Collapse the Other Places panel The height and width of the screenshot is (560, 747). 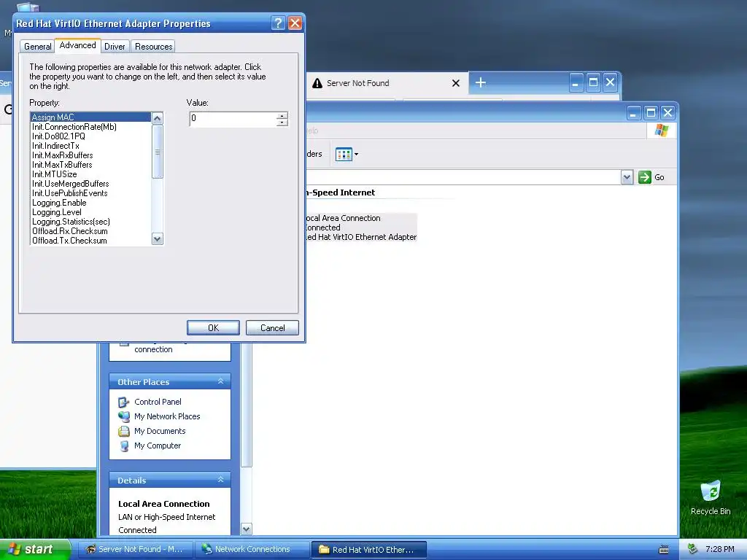tap(220, 381)
